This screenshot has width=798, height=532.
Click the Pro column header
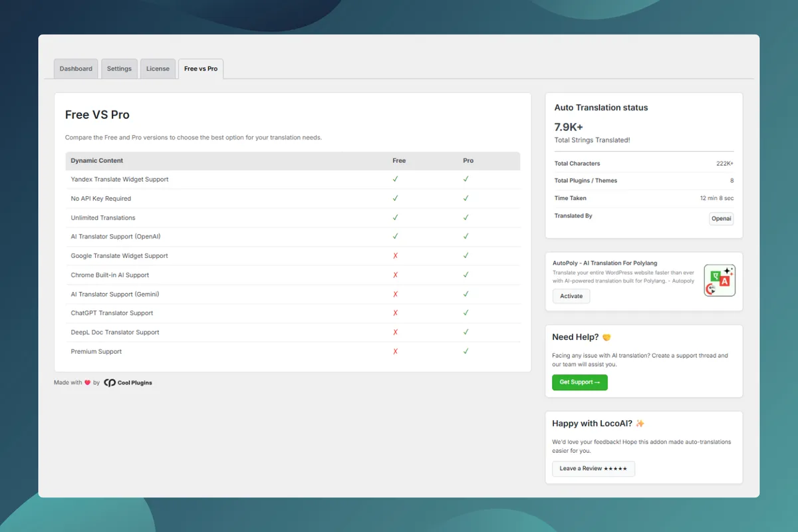tap(468, 160)
